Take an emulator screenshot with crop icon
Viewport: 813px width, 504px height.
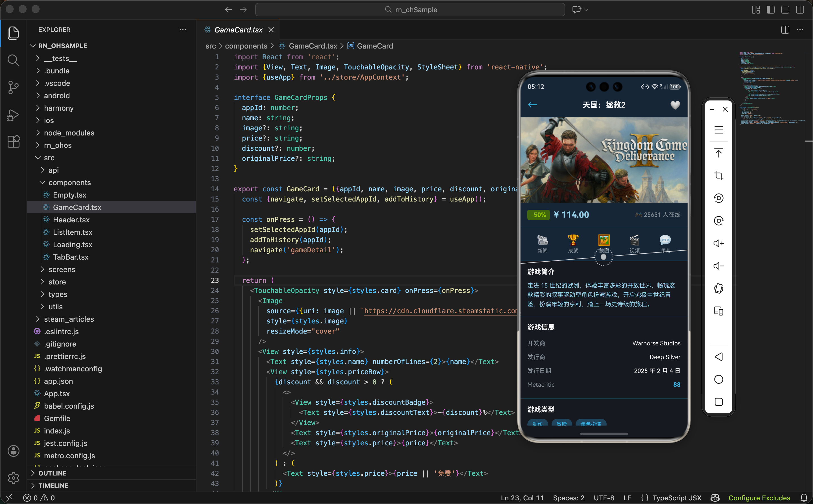[x=719, y=176]
